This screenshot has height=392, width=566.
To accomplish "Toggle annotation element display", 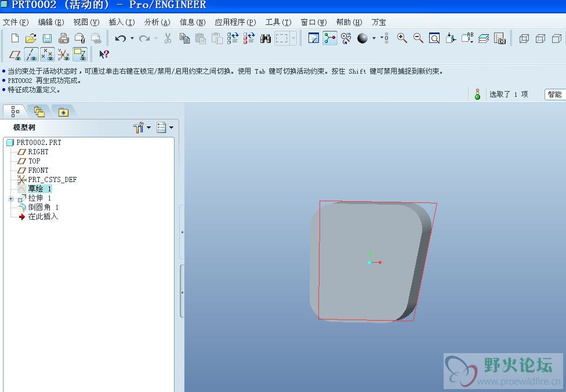I will pyautogui.click(x=80, y=55).
